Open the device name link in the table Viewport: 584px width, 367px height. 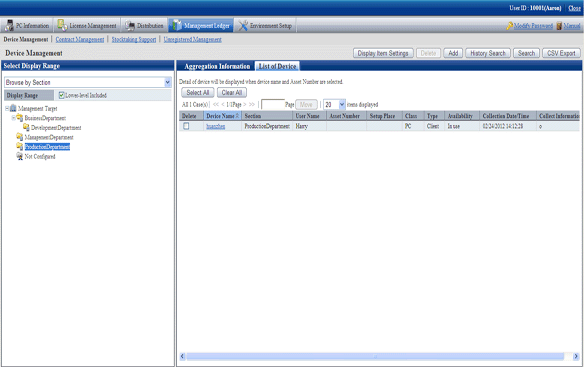click(x=216, y=126)
